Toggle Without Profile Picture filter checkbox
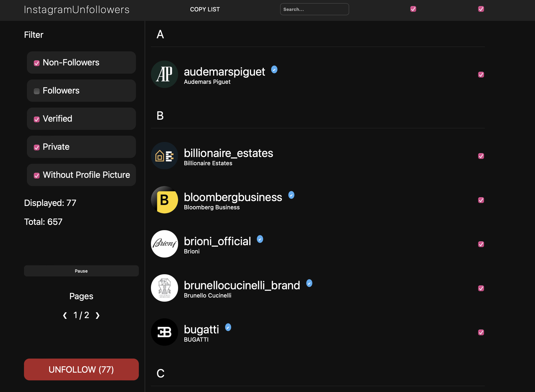The width and height of the screenshot is (535, 392). [37, 176]
